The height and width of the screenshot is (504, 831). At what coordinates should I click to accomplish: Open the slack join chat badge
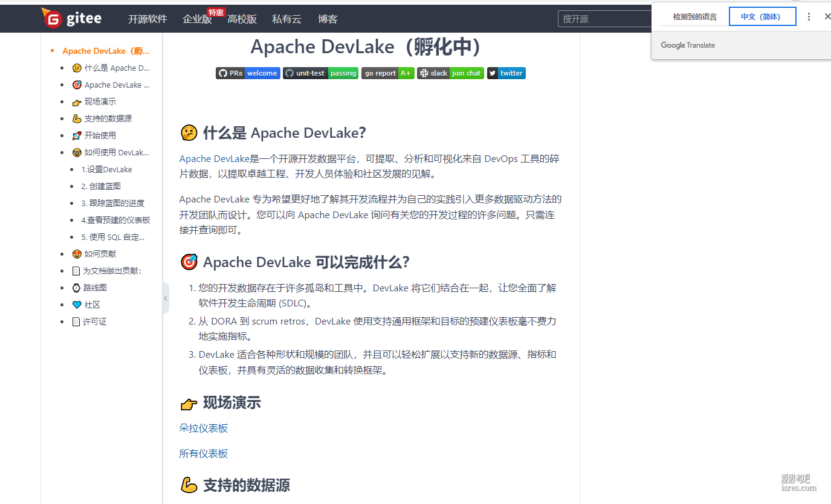450,73
